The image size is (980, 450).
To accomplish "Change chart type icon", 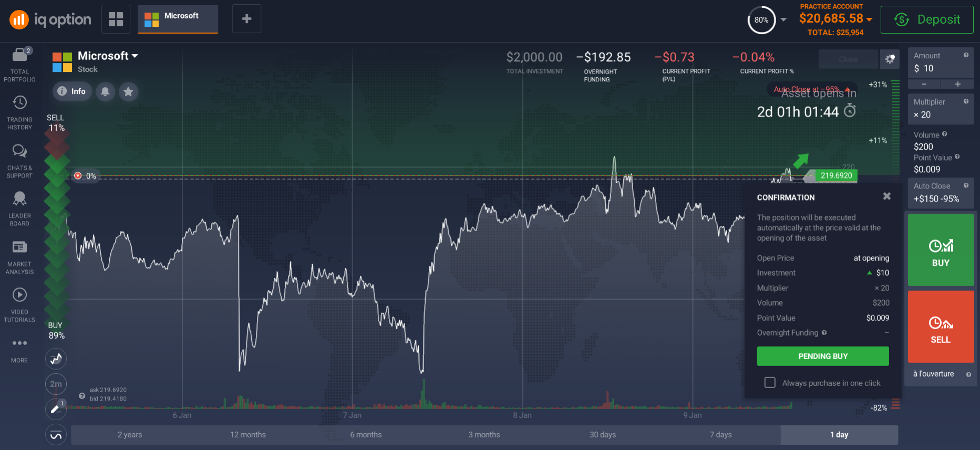I will pos(56,359).
